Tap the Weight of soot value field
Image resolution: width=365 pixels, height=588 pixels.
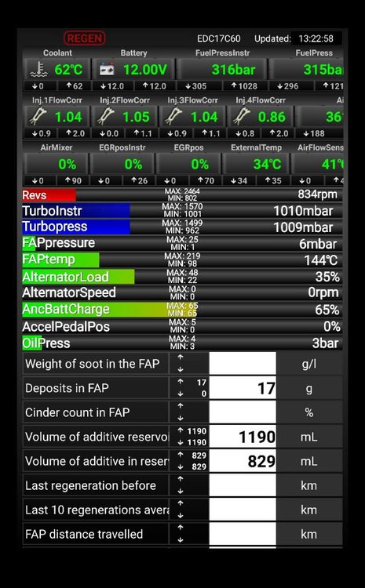tap(243, 363)
